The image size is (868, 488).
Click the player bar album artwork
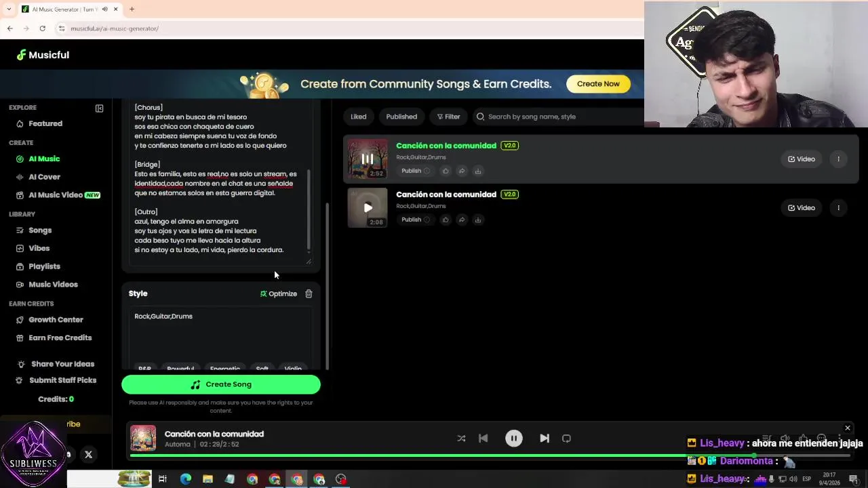[143, 438]
